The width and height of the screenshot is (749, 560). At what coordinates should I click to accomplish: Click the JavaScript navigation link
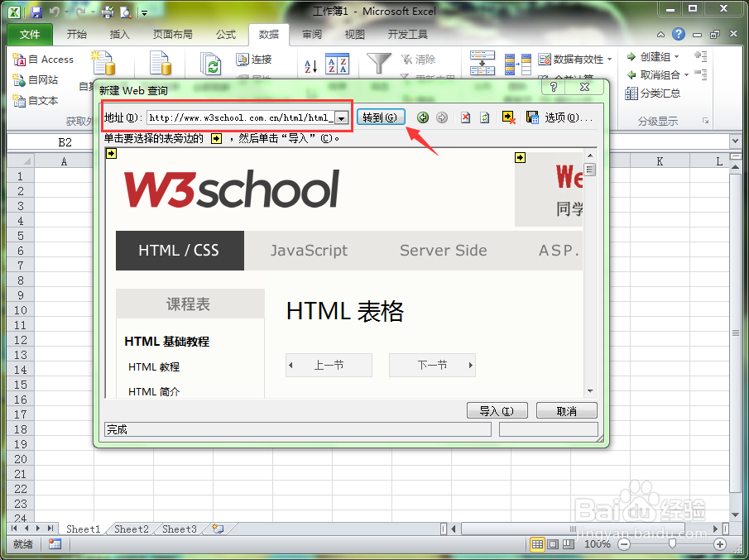(309, 251)
